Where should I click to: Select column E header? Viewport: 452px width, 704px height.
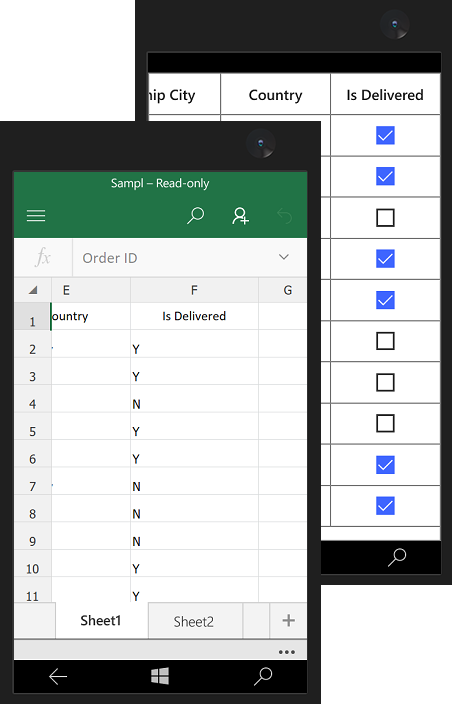91,290
